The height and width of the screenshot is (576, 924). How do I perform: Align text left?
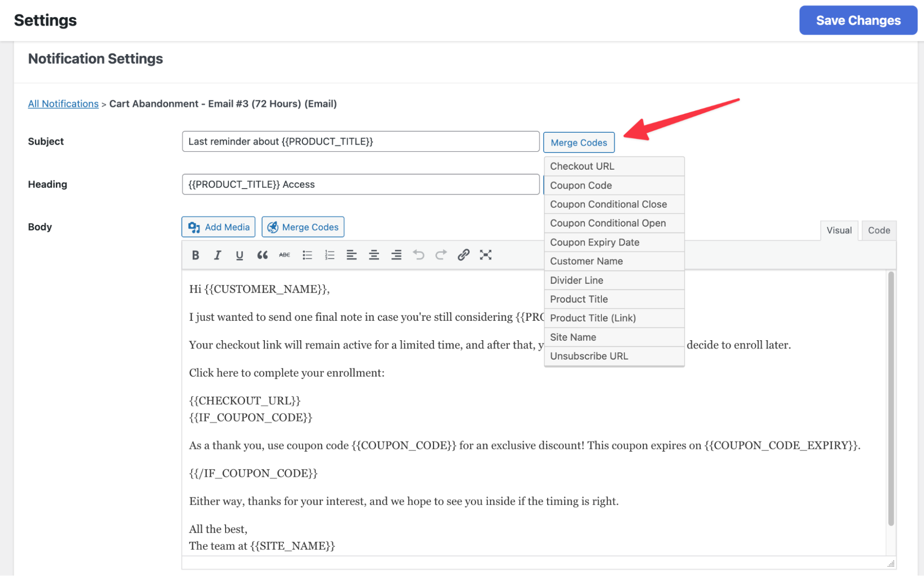pos(351,255)
